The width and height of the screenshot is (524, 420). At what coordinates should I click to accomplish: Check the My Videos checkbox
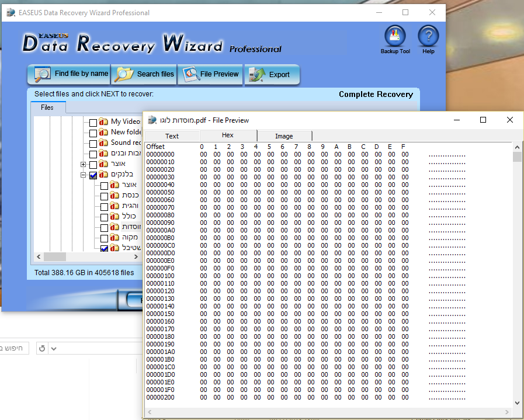click(93, 123)
